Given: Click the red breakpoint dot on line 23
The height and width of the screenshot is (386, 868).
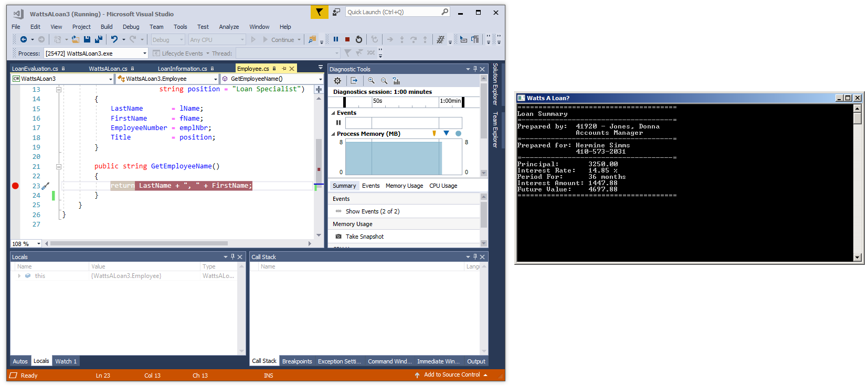Looking at the screenshot, I should point(15,186).
